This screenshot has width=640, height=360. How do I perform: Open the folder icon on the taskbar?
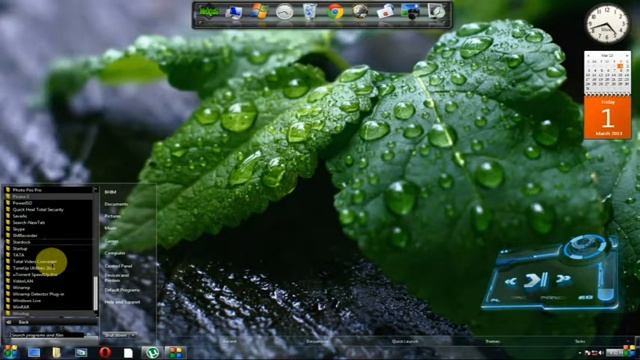[x=56, y=352]
